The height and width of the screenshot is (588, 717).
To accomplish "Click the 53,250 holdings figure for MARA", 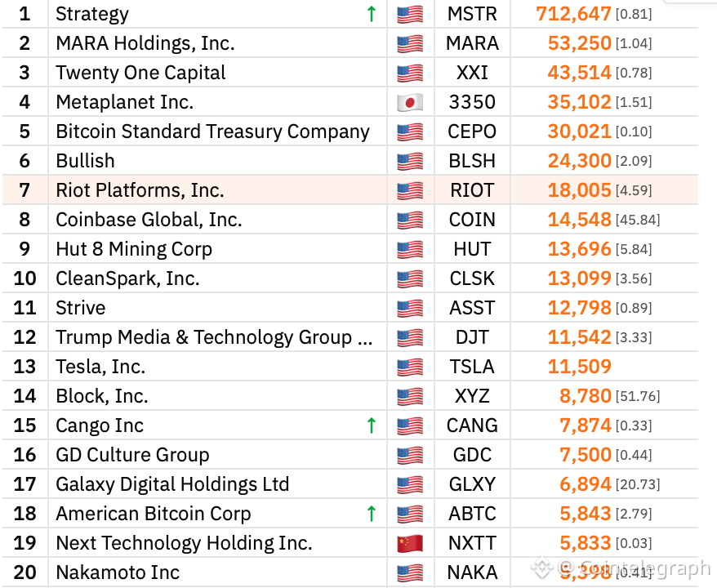I will [x=579, y=43].
